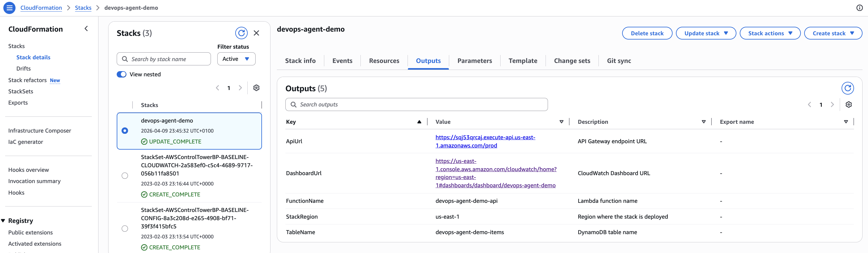
Task: Open the CloudFormation breadcrumb link
Action: point(41,8)
